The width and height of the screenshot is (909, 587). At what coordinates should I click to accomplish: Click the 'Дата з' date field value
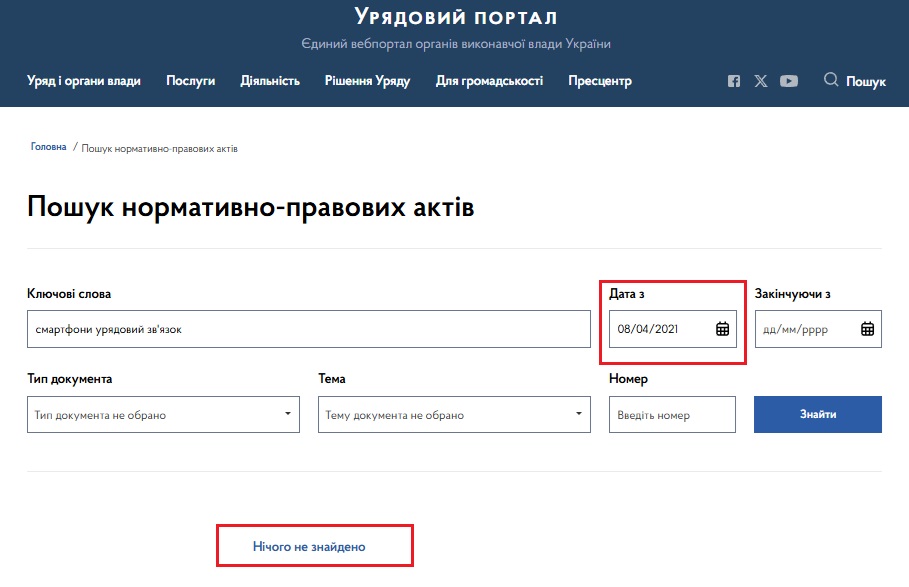click(648, 329)
